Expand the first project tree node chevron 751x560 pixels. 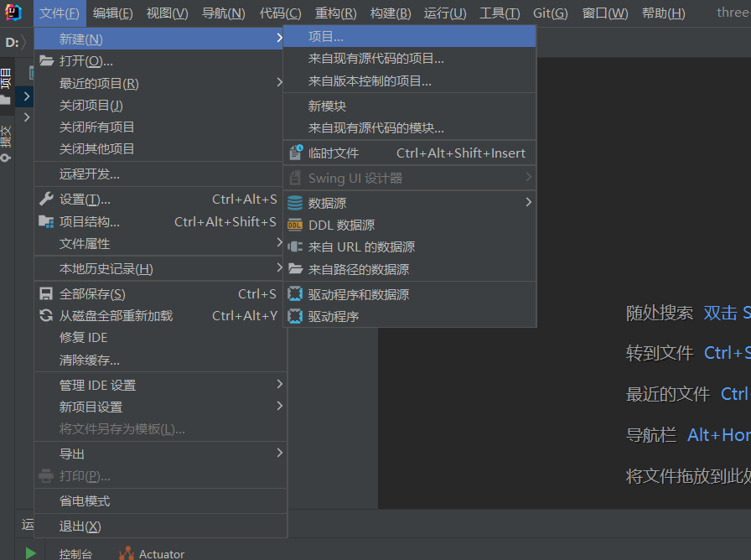[x=27, y=96]
